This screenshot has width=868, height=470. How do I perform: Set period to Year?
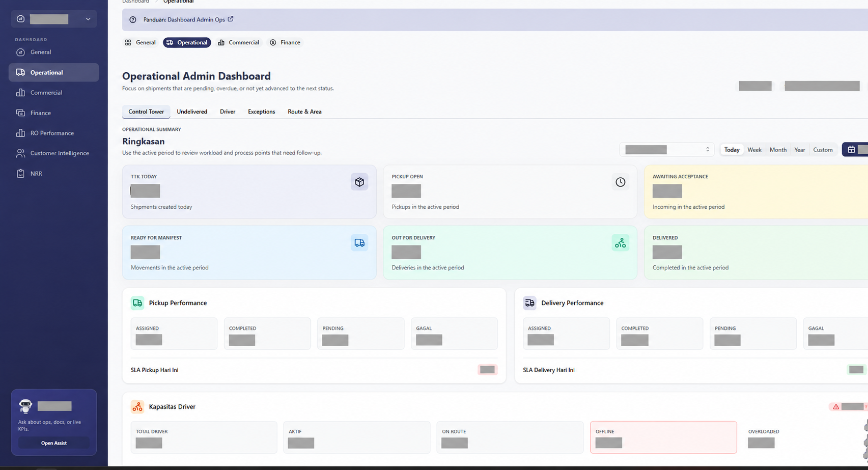point(800,150)
